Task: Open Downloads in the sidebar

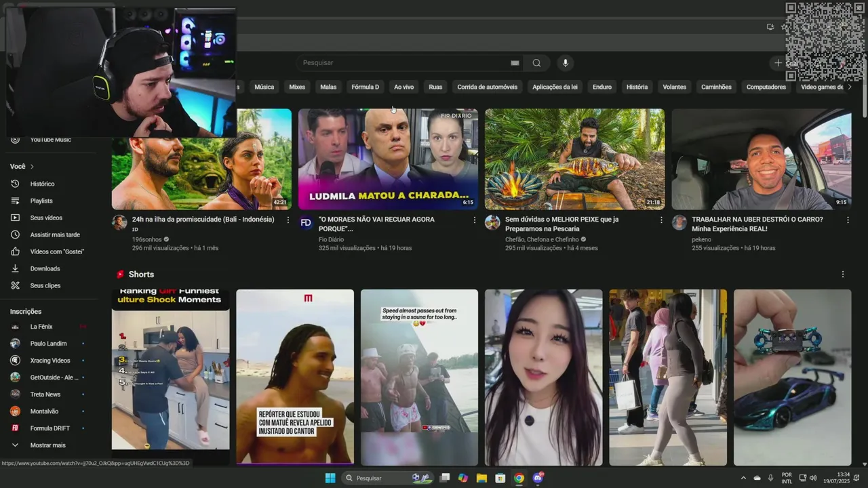Action: pos(45,268)
